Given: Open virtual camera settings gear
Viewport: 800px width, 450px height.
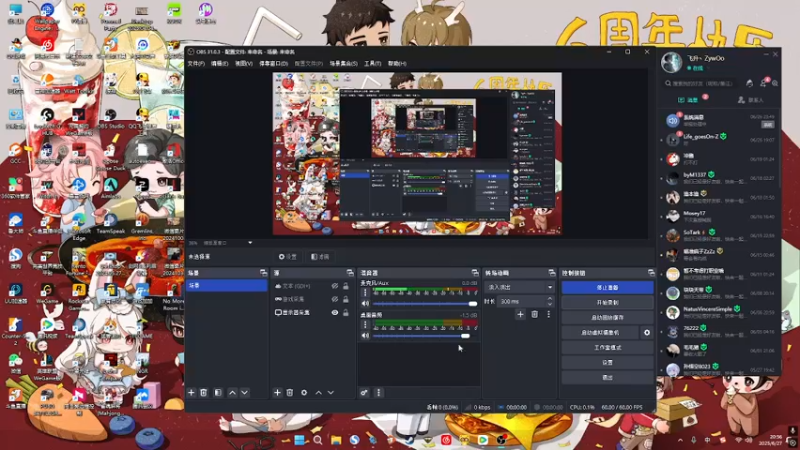Looking at the screenshot, I should pyautogui.click(x=647, y=333).
